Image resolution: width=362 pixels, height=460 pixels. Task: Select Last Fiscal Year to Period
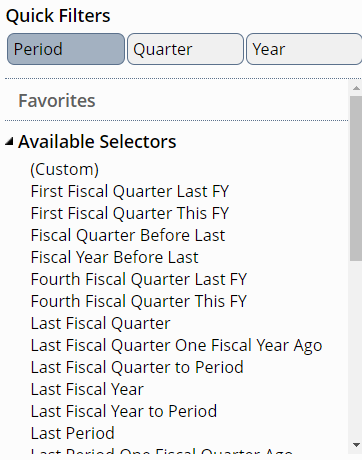124,411
